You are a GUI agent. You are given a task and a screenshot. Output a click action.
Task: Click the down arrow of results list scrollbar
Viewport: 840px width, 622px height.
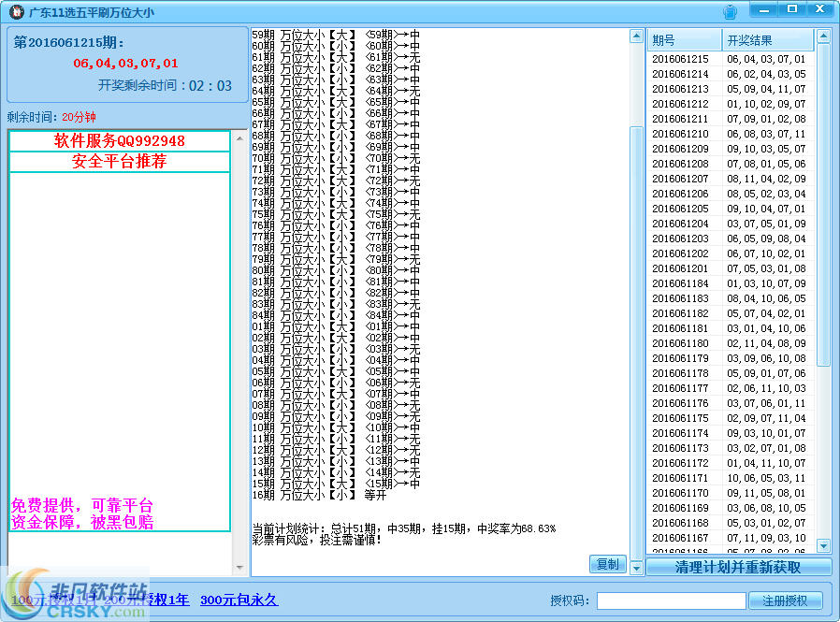point(823,546)
